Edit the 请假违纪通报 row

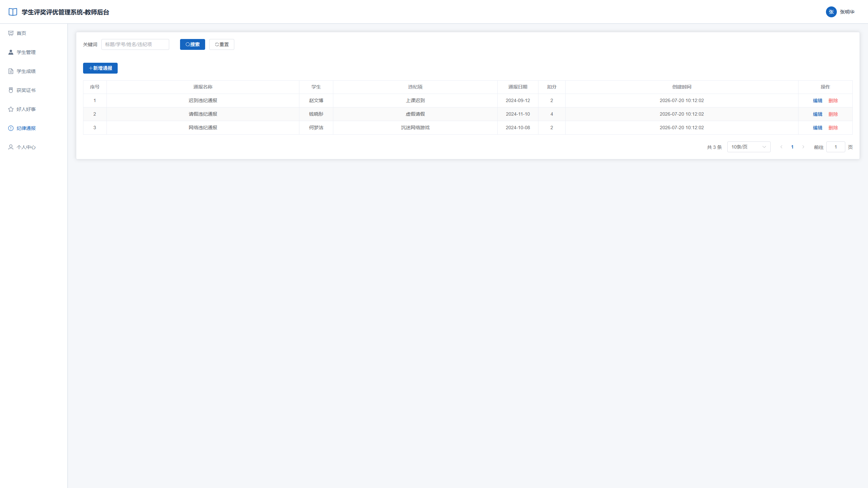click(x=817, y=114)
